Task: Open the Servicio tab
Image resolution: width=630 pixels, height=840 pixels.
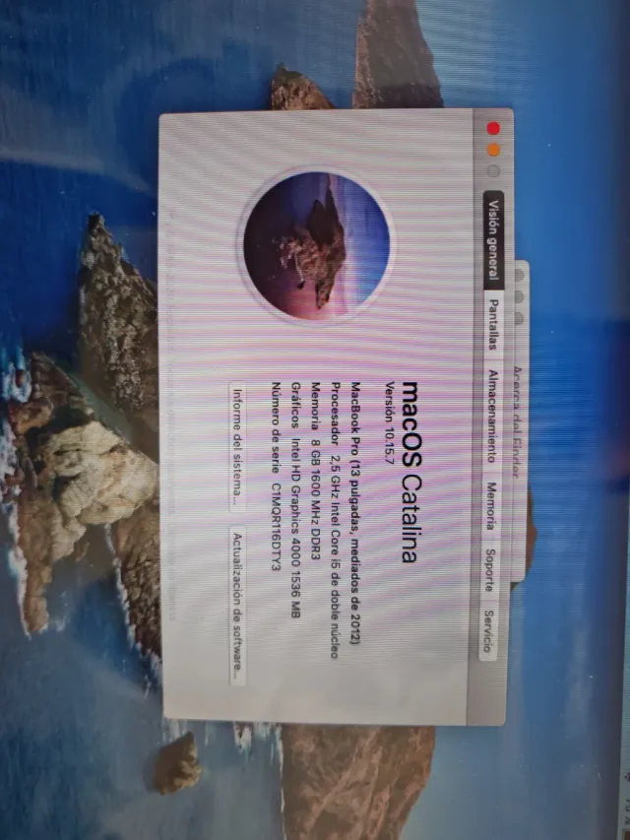Action: pos(487,630)
